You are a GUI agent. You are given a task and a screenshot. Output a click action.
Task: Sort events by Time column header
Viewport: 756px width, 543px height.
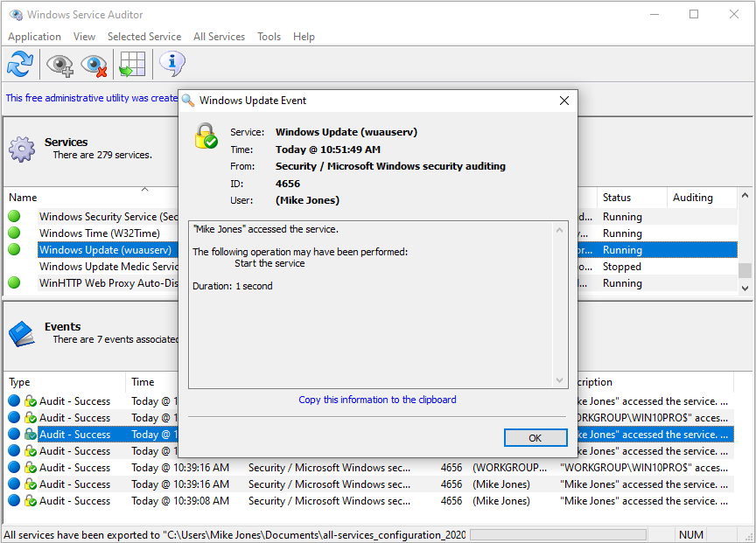152,382
